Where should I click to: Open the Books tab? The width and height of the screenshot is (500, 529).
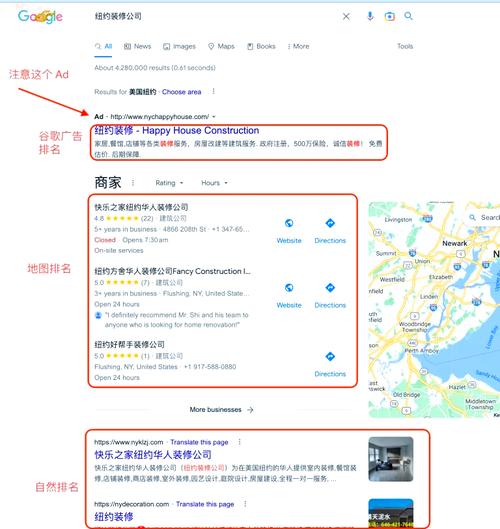pyautogui.click(x=261, y=46)
